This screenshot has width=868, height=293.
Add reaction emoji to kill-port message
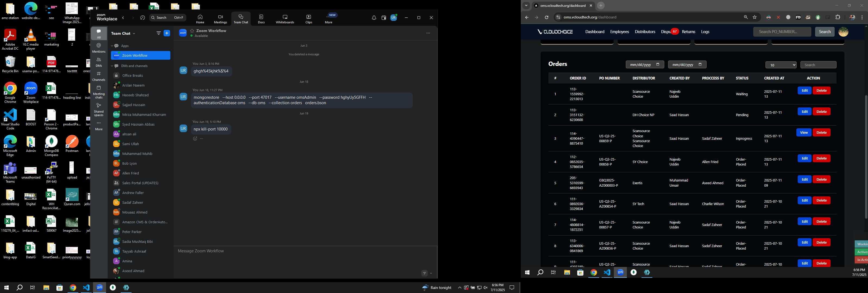(195, 139)
